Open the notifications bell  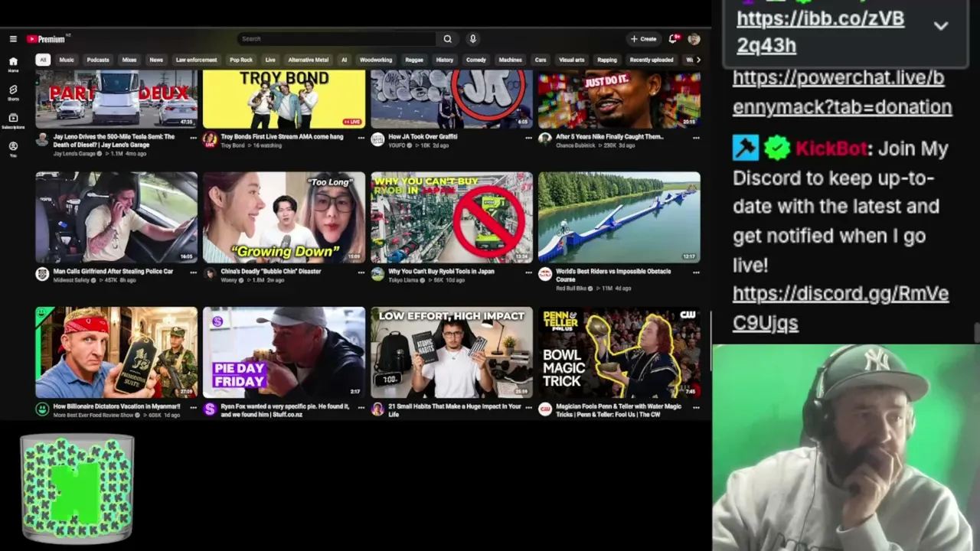(x=673, y=39)
